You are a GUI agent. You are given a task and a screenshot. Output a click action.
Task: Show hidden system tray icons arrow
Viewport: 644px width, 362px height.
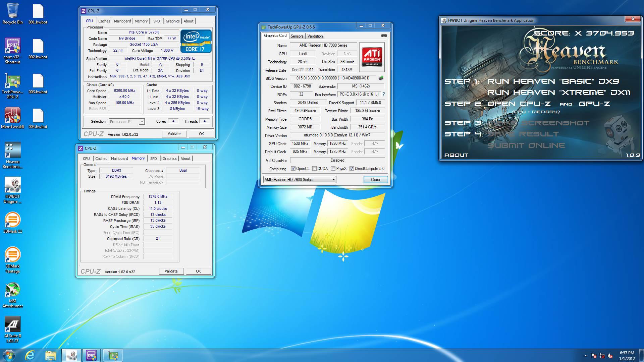[586, 356]
